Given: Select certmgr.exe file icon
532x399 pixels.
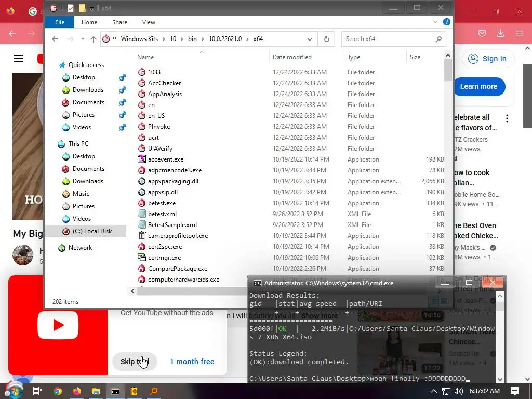Looking at the screenshot, I should 141,258.
